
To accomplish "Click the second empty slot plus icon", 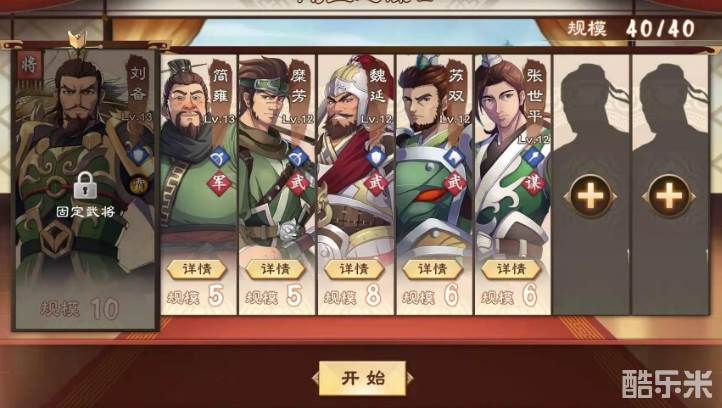I will point(669,196).
